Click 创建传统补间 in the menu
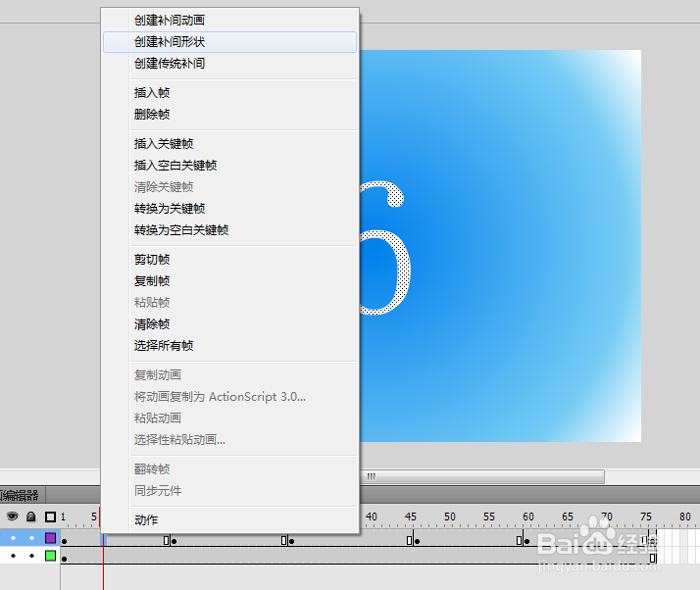Viewport: 700px width, 590px height. tap(230, 64)
